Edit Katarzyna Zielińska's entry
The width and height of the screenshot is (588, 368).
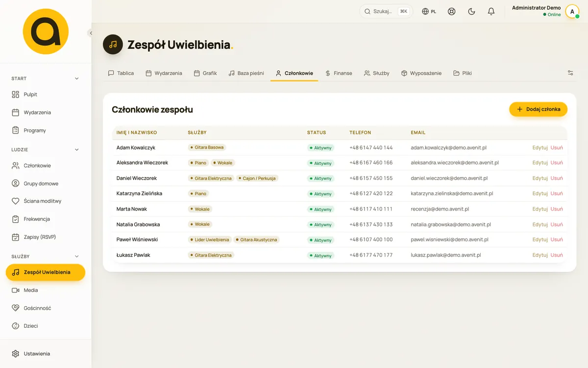point(540,194)
